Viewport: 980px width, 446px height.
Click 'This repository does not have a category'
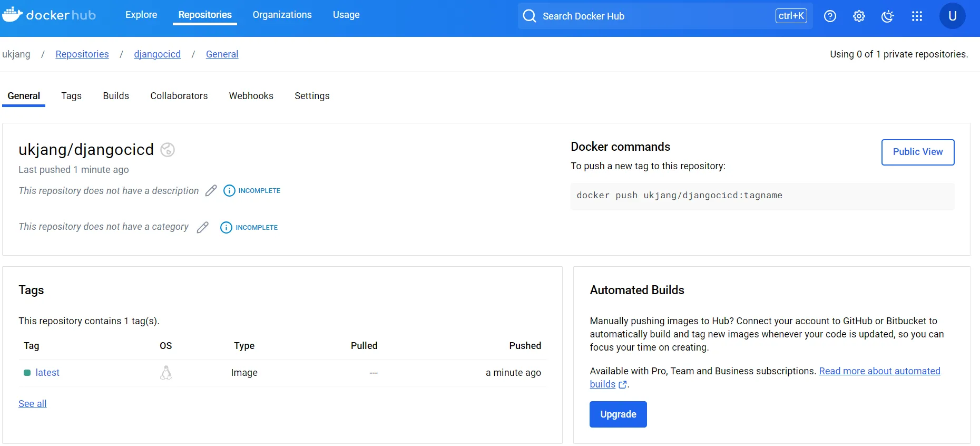pos(103,227)
